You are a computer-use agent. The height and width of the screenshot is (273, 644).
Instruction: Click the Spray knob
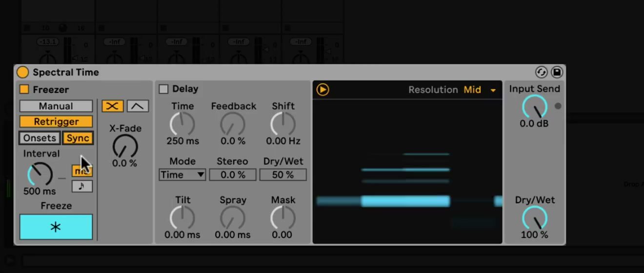pyautogui.click(x=233, y=217)
